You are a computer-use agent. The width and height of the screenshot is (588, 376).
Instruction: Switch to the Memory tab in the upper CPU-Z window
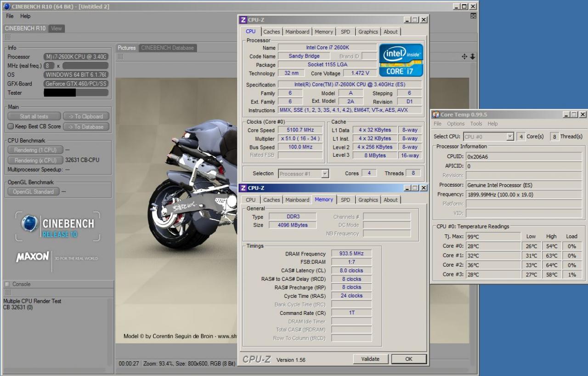[324, 32]
